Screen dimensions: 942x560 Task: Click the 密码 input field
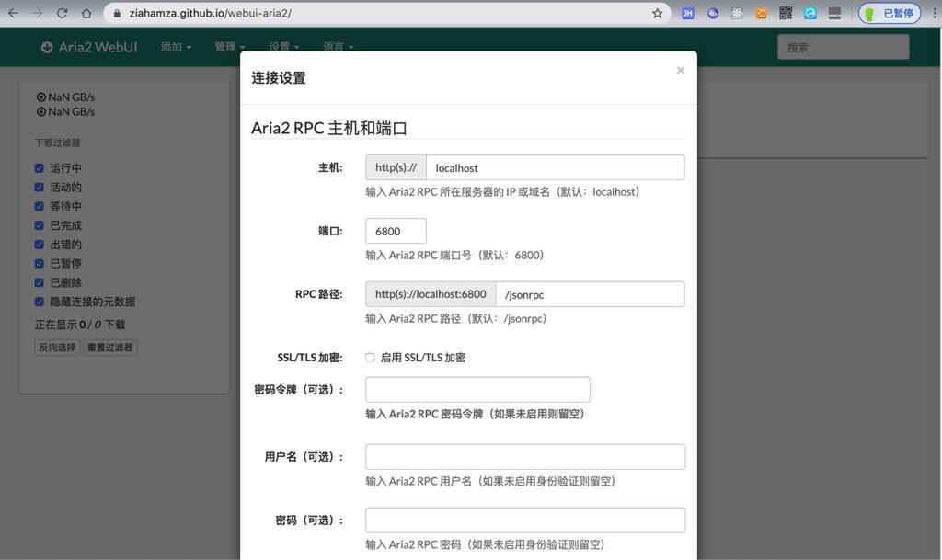pos(525,520)
